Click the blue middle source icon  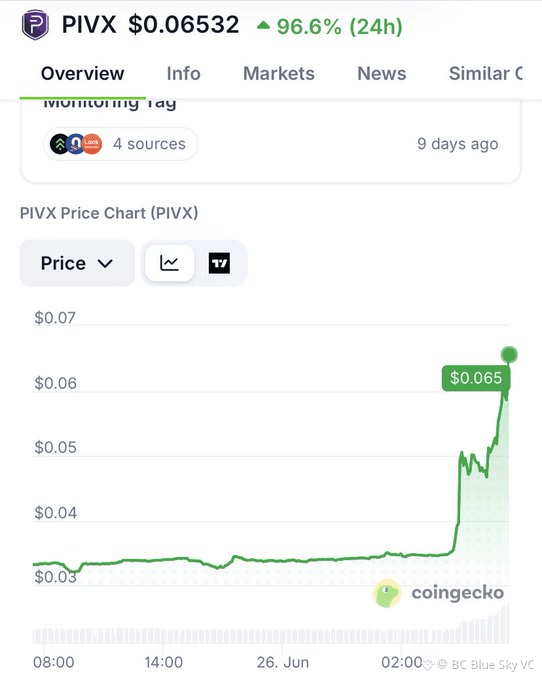tap(76, 144)
